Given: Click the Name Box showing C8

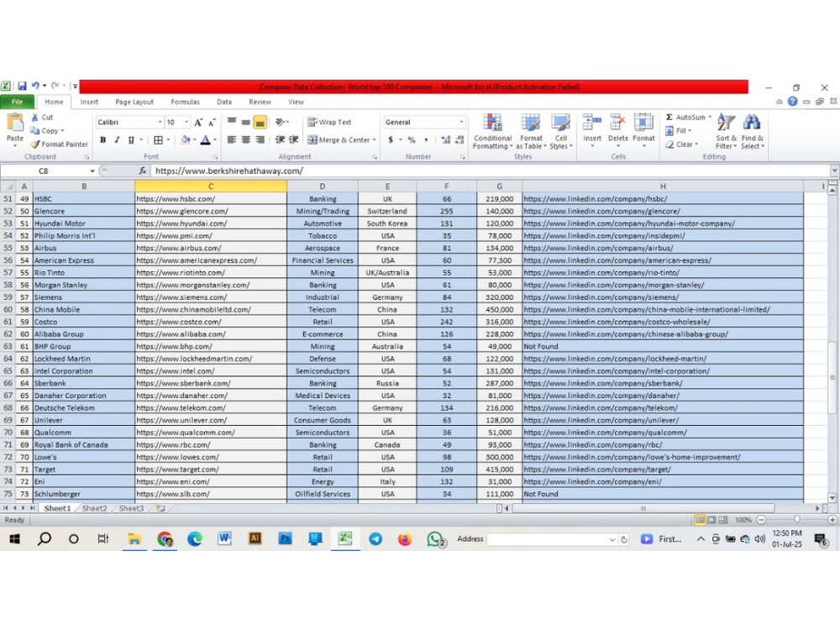Looking at the screenshot, I should (44, 171).
